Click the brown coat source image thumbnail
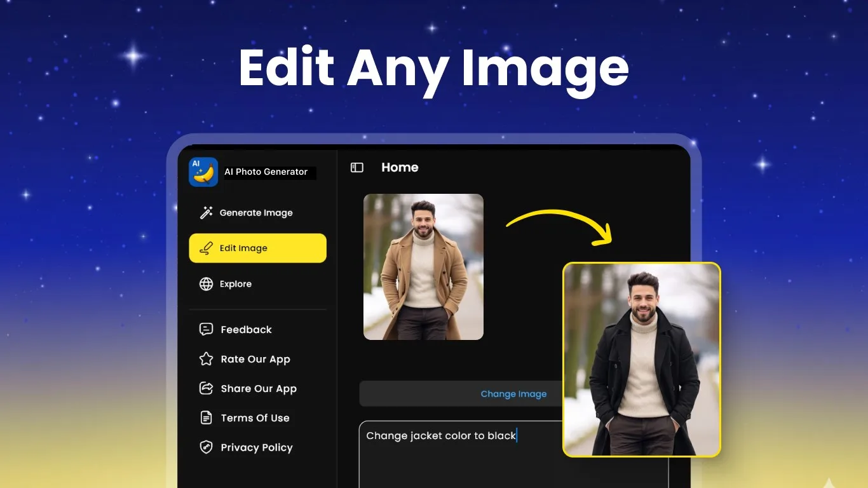 423,267
